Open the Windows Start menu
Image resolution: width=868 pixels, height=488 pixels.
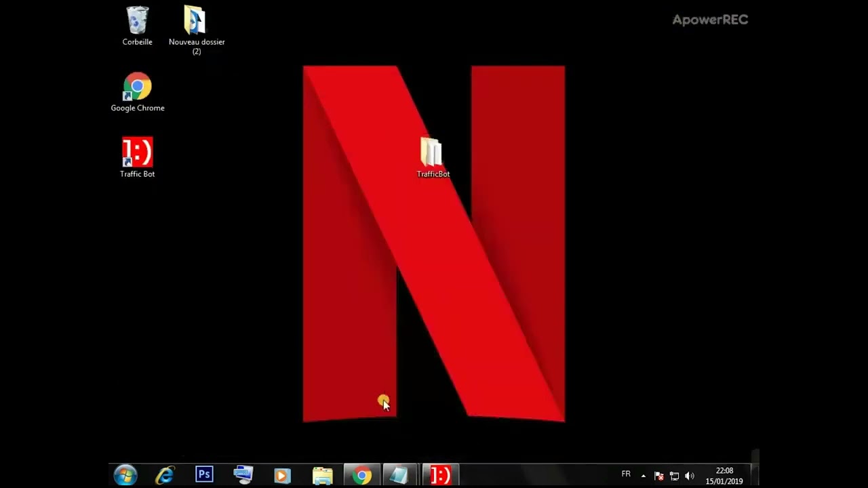(125, 475)
